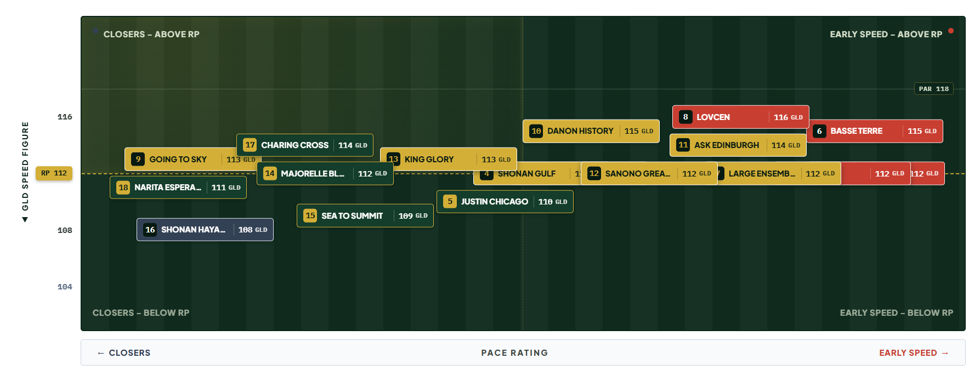Choose the Charing Cross runner card
Screen dimensions: 980x381
305,145
